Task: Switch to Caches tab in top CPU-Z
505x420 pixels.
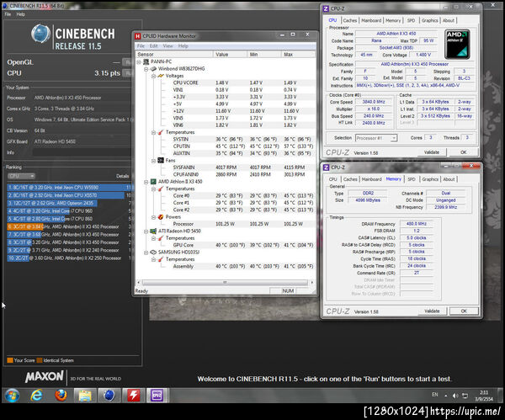Action: [x=350, y=20]
